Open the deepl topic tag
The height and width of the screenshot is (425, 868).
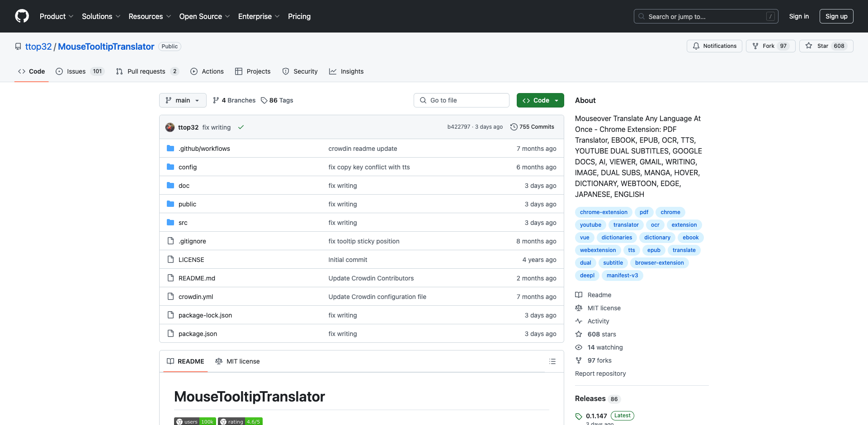click(587, 276)
